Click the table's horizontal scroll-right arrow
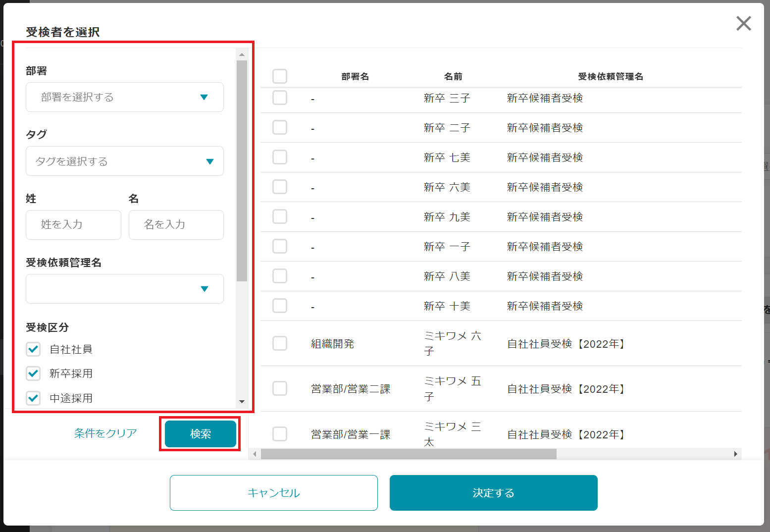Screen dimensions: 770x532 tap(735, 454)
